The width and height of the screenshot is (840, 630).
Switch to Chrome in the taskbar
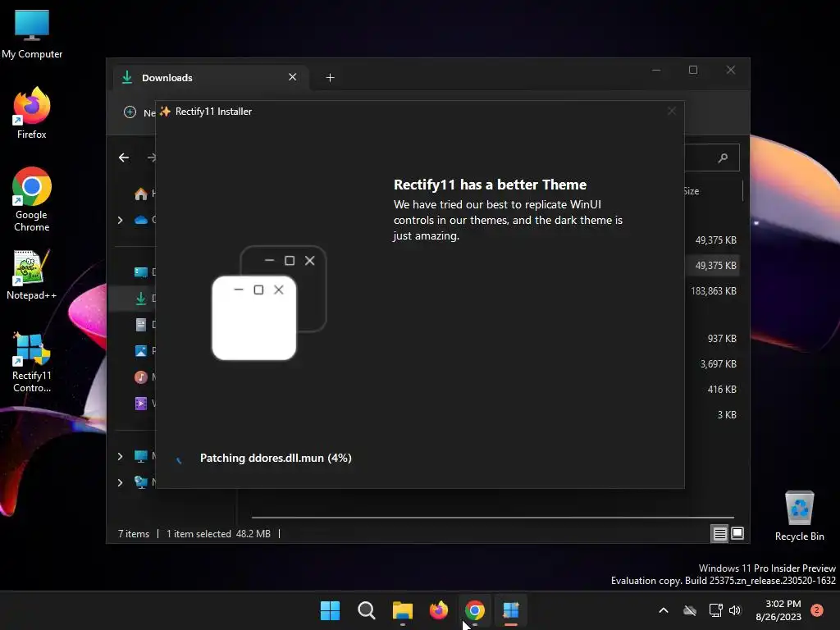(475, 610)
